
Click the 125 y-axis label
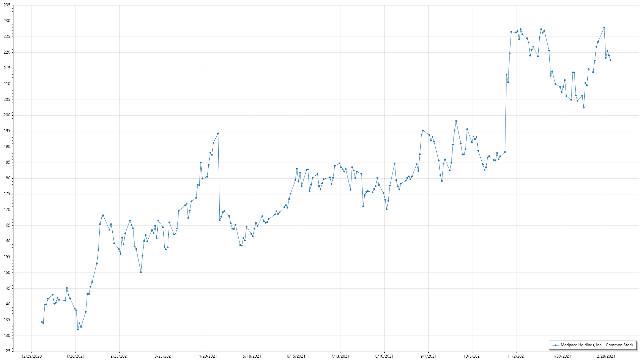coord(7,351)
